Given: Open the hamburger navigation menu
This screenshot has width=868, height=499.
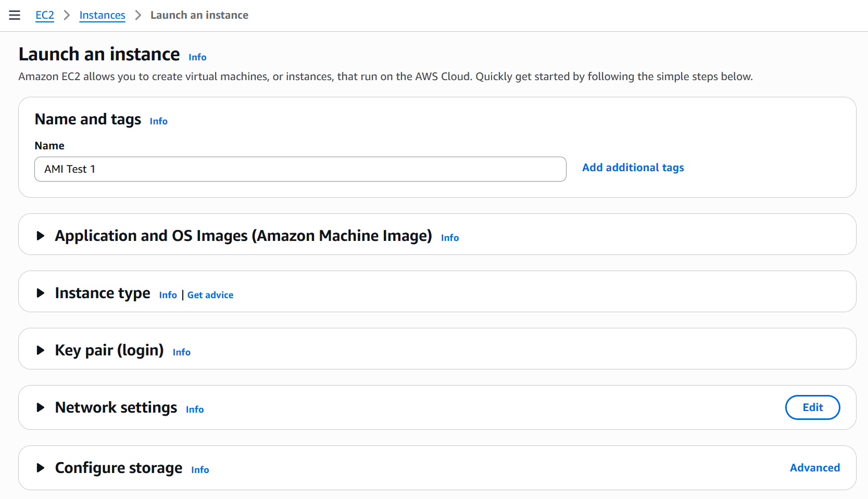Looking at the screenshot, I should click(x=15, y=15).
